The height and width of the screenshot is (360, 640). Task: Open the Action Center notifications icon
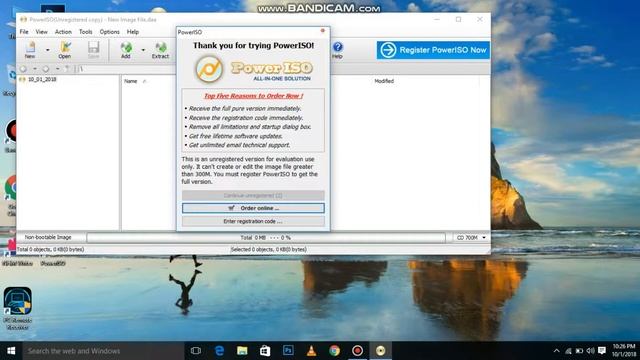point(602,351)
